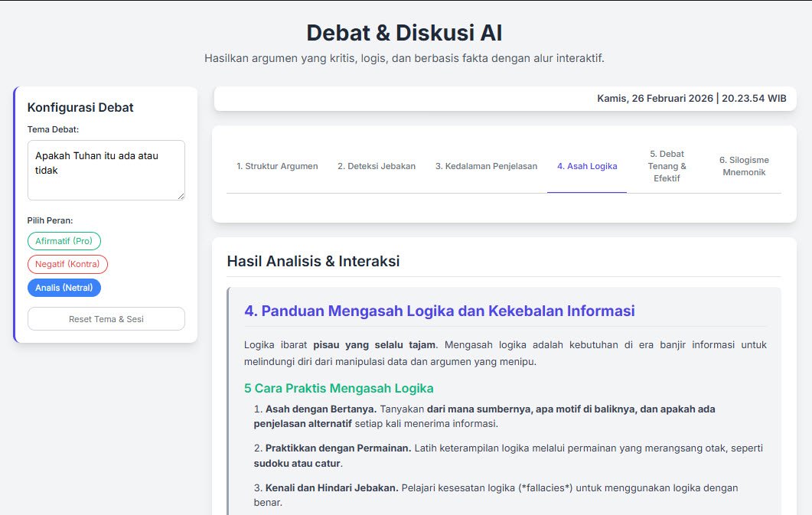Choose the Negatif (Kontra) role
Screen dimensions: 812x515
pyautogui.click(x=68, y=264)
